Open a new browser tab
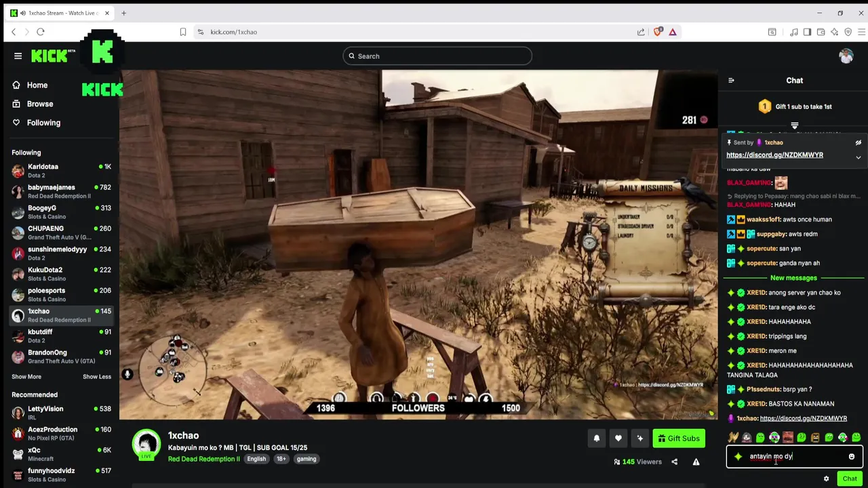The height and width of the screenshot is (488, 868). 123,13
